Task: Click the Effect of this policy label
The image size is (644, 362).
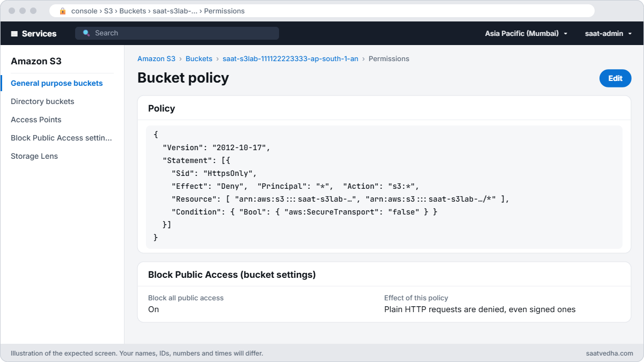Action: [416, 298]
